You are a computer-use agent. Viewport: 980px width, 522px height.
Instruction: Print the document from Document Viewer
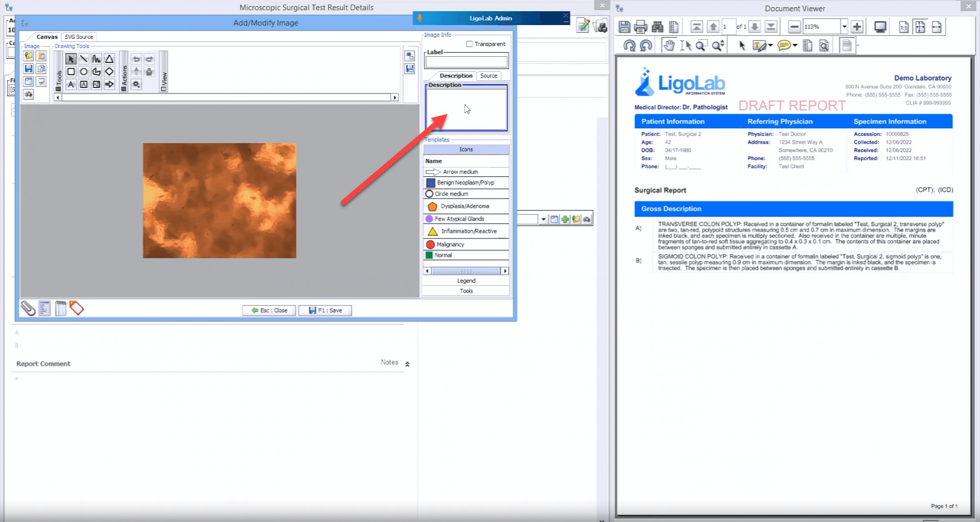point(641,27)
